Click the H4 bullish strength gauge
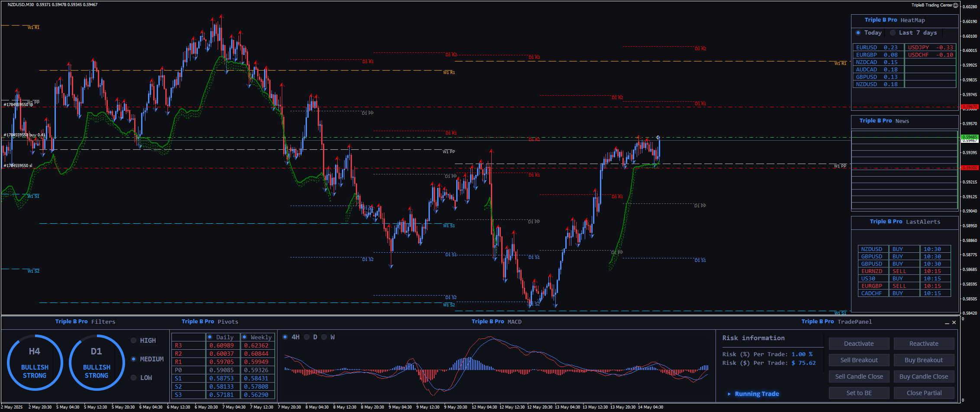The width and height of the screenshot is (980, 412). pyautogui.click(x=35, y=363)
